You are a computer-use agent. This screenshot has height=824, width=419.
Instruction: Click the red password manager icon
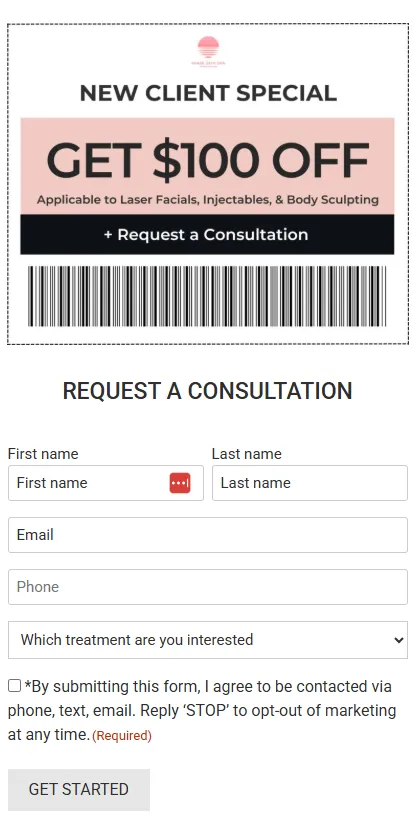pyautogui.click(x=180, y=483)
